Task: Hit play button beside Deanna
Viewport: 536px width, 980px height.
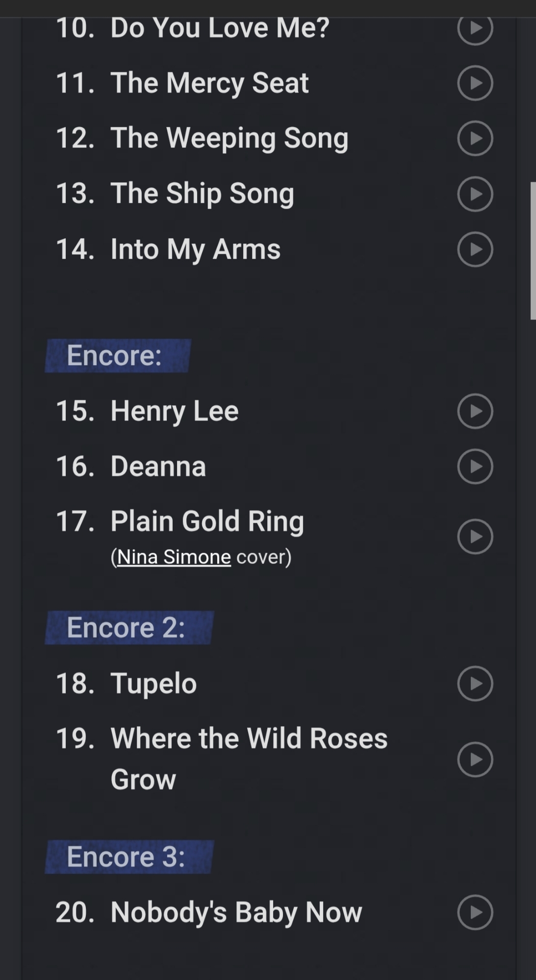Action: tap(475, 466)
